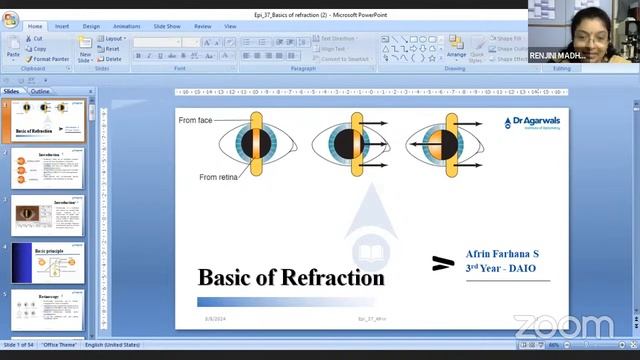Open the Layout dropdown
The width and height of the screenshot is (640, 360).
pyautogui.click(x=112, y=38)
